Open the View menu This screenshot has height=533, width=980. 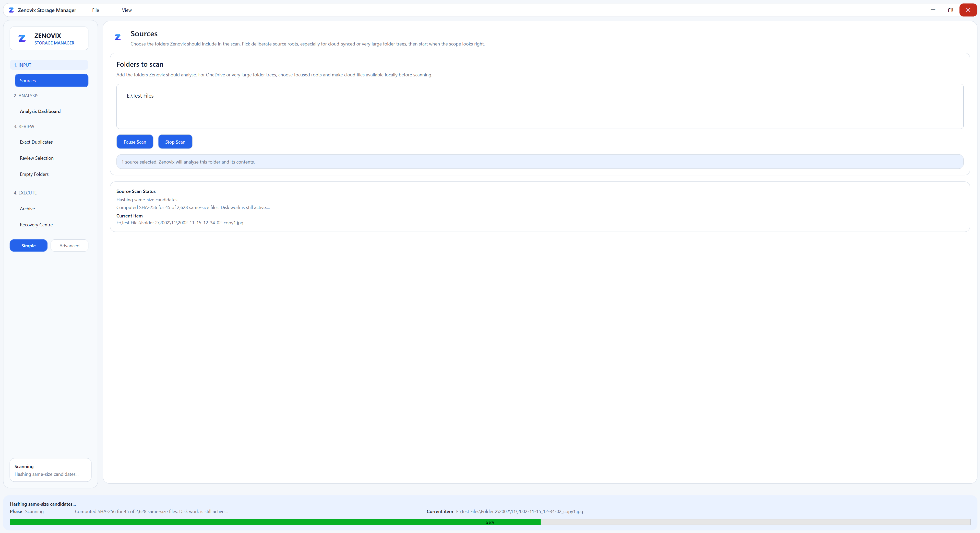[x=127, y=10]
